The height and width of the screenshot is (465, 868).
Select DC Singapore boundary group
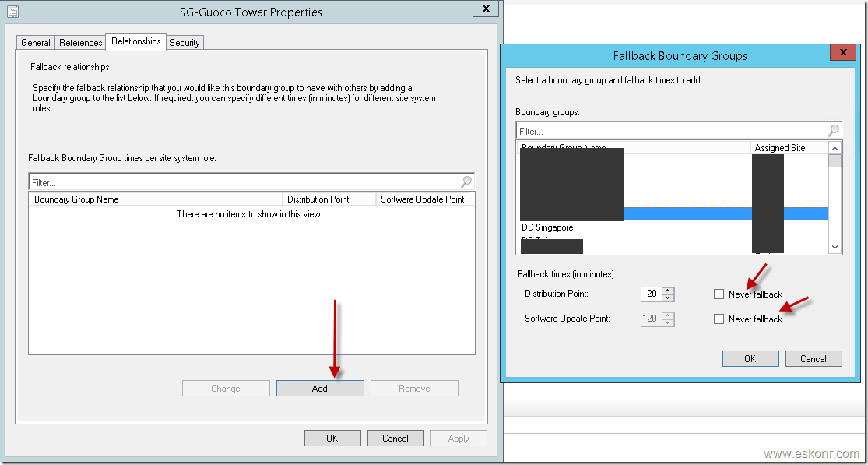click(547, 227)
